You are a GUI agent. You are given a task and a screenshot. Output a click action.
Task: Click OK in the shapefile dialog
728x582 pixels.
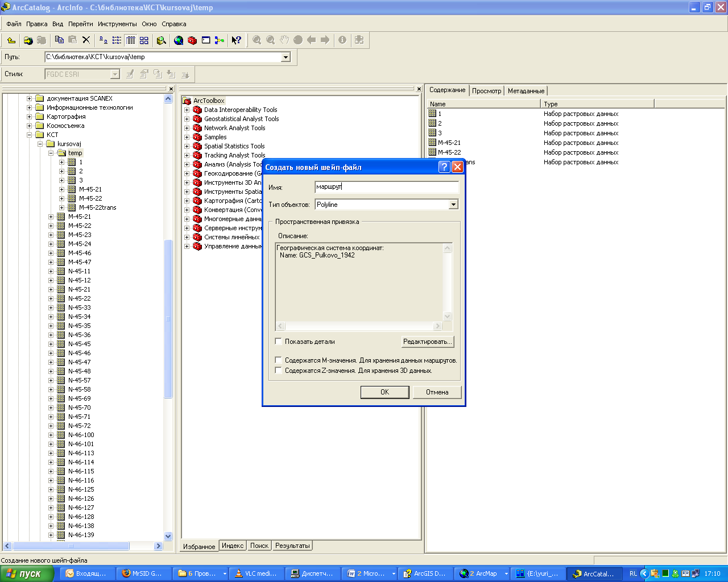(x=384, y=392)
